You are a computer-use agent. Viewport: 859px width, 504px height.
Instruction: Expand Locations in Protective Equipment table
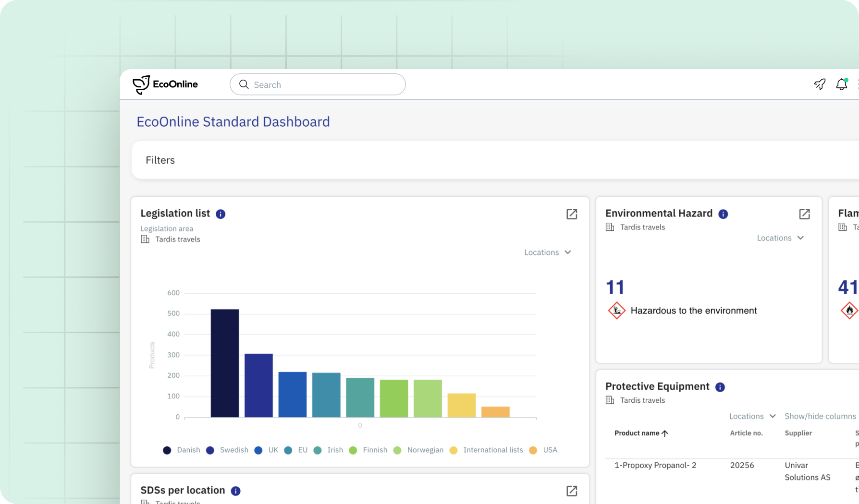coord(751,416)
